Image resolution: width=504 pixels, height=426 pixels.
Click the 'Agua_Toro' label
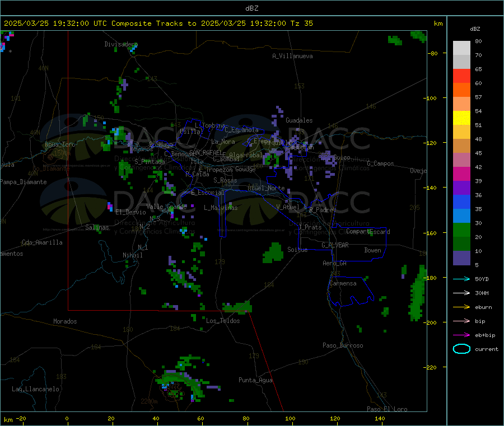(60, 144)
